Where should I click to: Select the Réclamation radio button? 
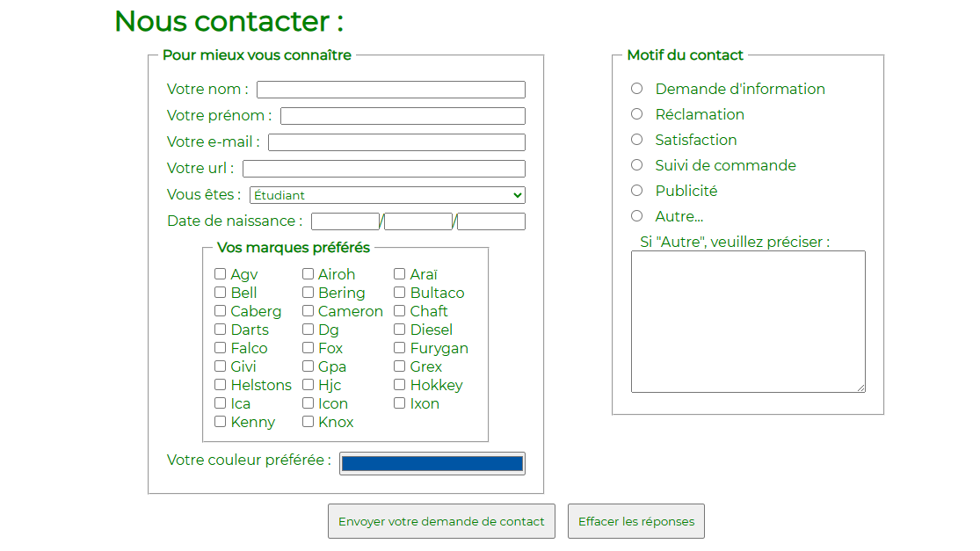[x=636, y=113]
